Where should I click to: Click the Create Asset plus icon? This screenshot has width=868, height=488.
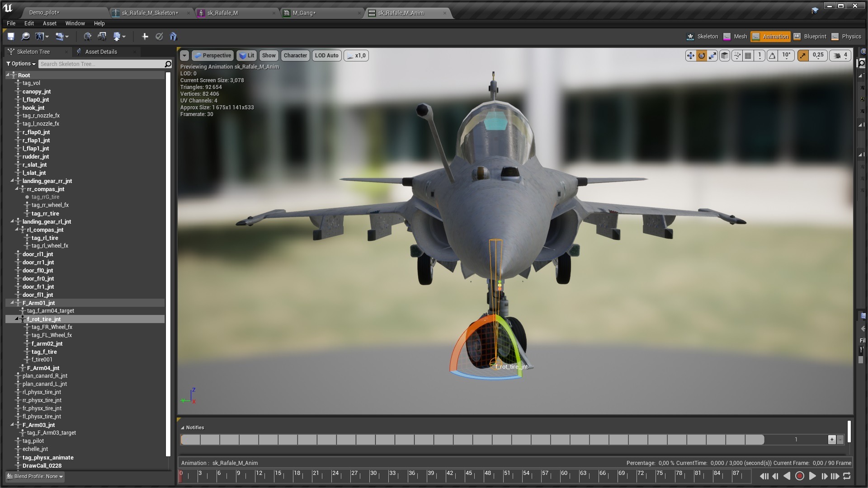[x=145, y=37]
